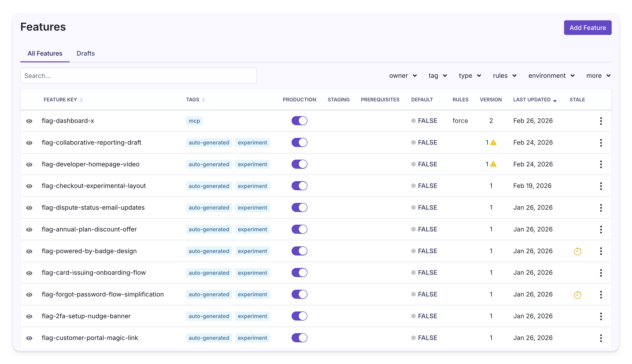Expand the tag filter dropdown

click(x=437, y=76)
